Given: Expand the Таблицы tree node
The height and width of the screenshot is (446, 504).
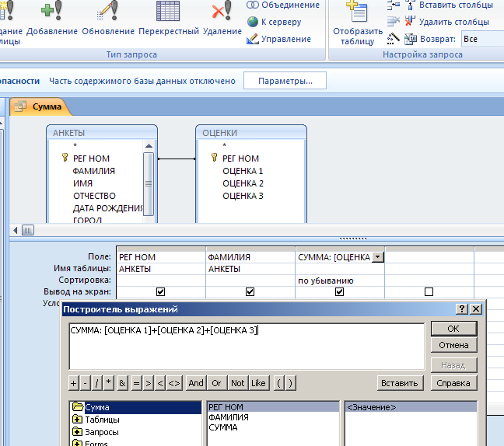Looking at the screenshot, I should pyautogui.click(x=77, y=420).
